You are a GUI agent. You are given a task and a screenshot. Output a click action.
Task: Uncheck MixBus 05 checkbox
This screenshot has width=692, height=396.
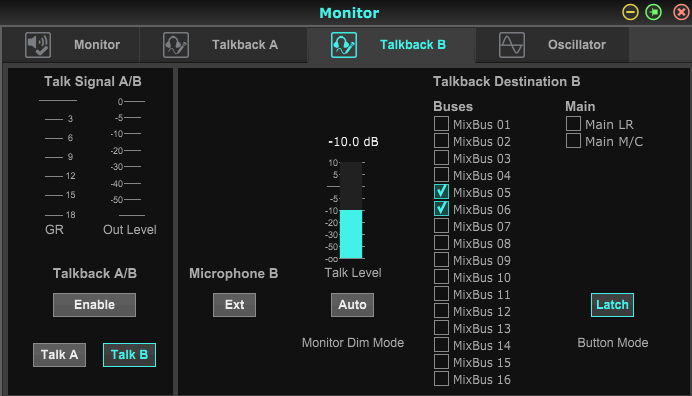click(x=441, y=192)
